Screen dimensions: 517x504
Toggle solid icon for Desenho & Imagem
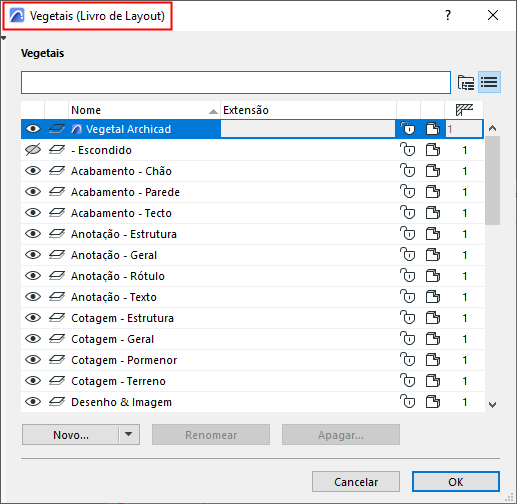coord(433,402)
